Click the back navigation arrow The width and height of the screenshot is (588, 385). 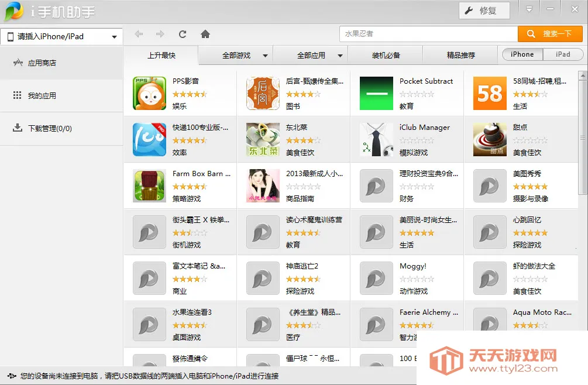coord(139,34)
